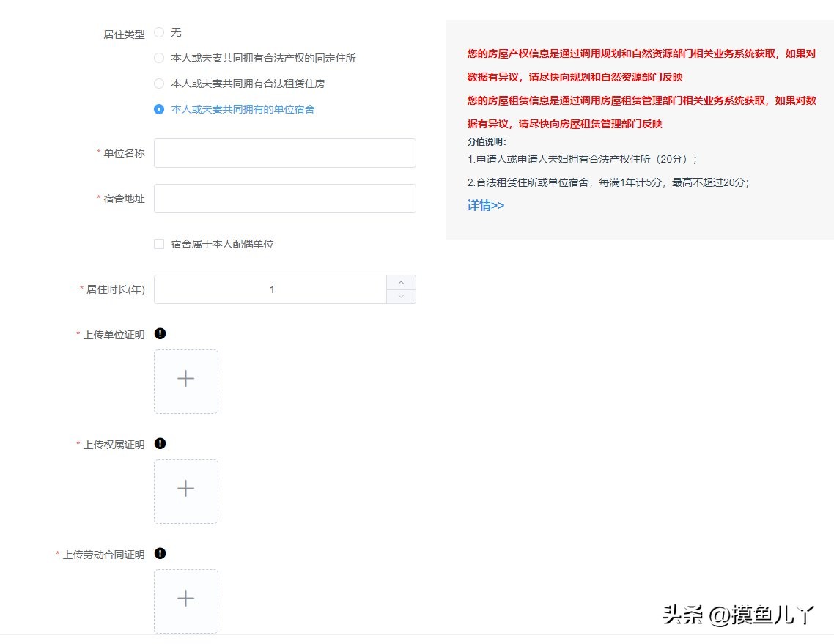834x644 pixels.
Task: Open the 详情>> details link
Action: (x=485, y=205)
